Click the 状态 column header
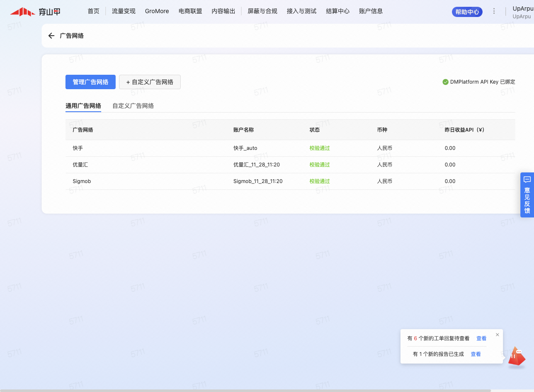Screen dimensions: 534x392 click(315, 130)
